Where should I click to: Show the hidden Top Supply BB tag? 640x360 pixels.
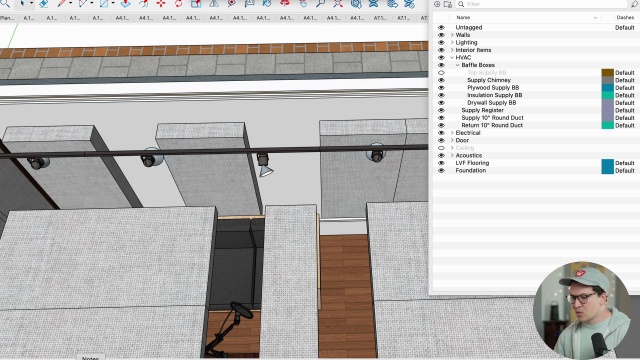pyautogui.click(x=441, y=73)
